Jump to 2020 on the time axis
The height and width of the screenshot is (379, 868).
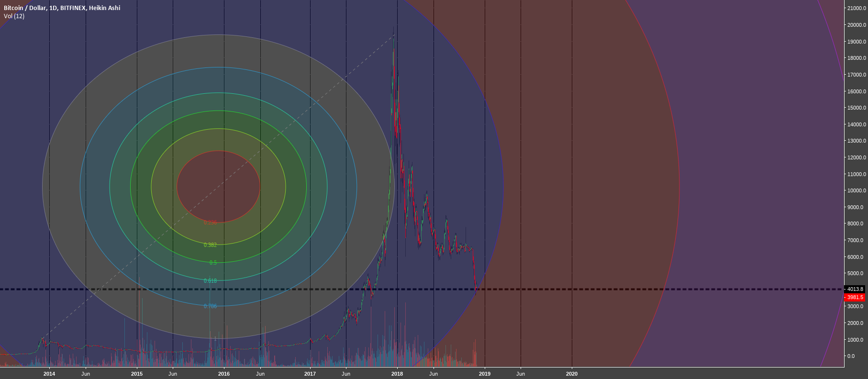point(572,374)
